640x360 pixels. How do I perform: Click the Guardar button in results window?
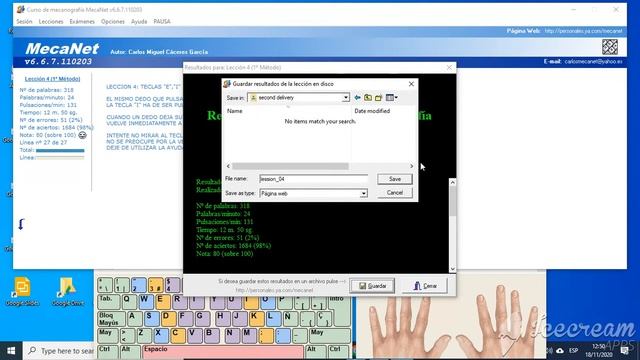click(x=372, y=286)
